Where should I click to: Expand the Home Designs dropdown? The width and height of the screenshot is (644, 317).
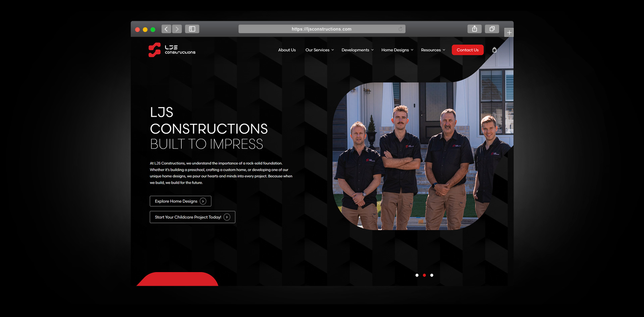(397, 50)
